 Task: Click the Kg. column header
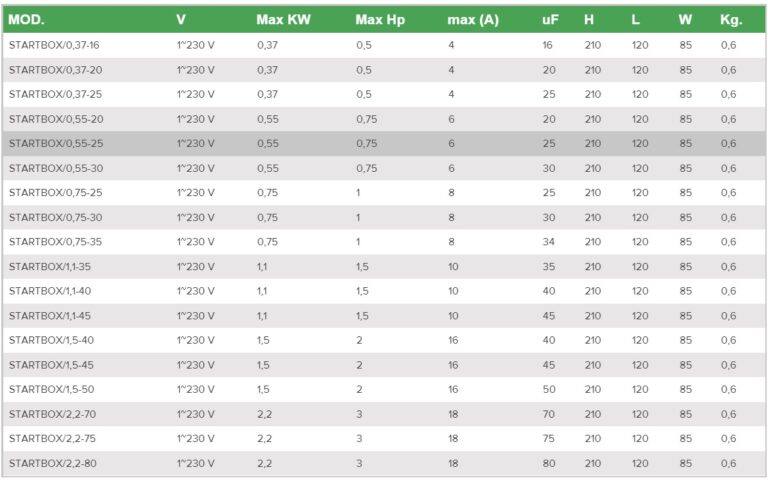(731, 20)
